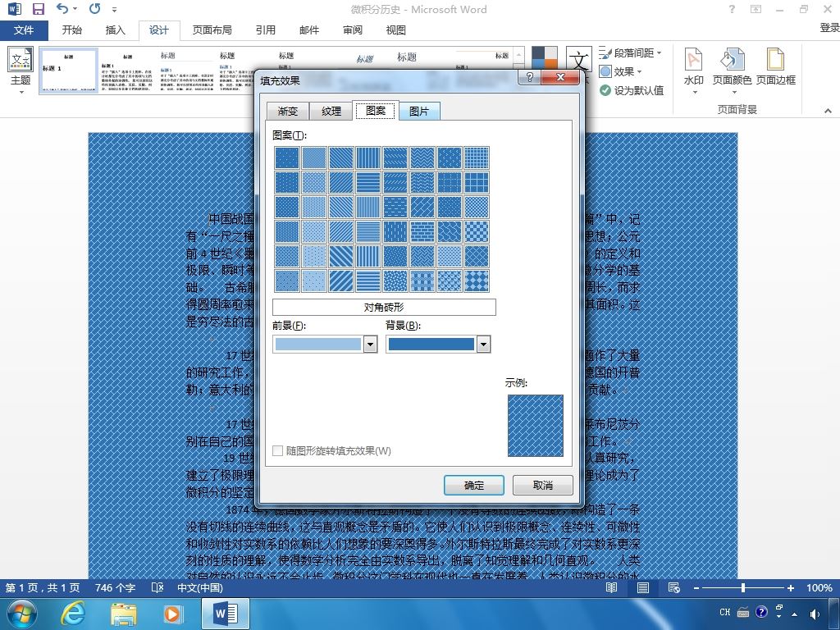This screenshot has width=840, height=630.
Task: Click the zoom in plus icon
Action: [791, 587]
